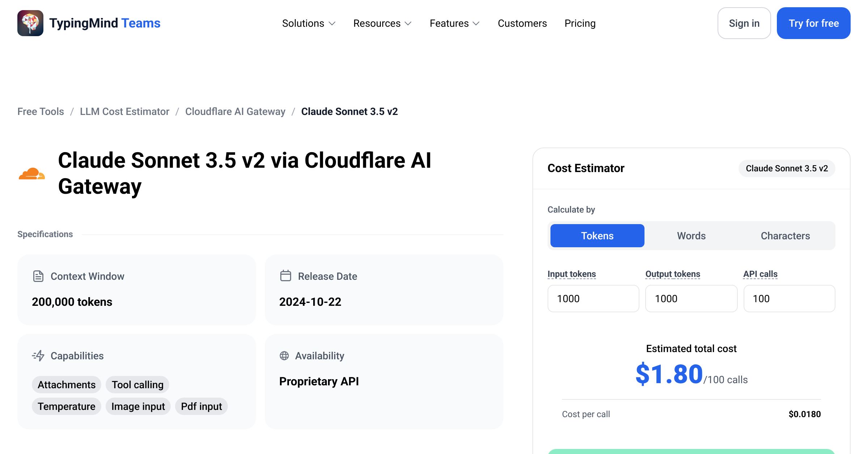Click the 2024-10-22 release date value
The width and height of the screenshot is (868, 454).
(x=310, y=302)
